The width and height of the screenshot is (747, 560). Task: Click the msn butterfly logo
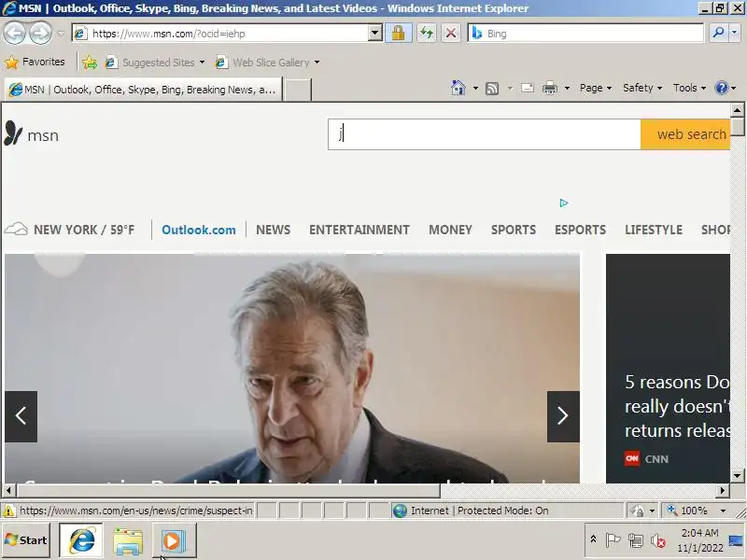[x=32, y=133]
